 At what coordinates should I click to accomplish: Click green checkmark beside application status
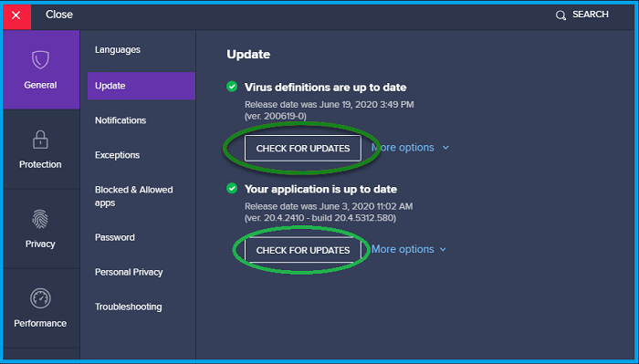pyautogui.click(x=232, y=188)
